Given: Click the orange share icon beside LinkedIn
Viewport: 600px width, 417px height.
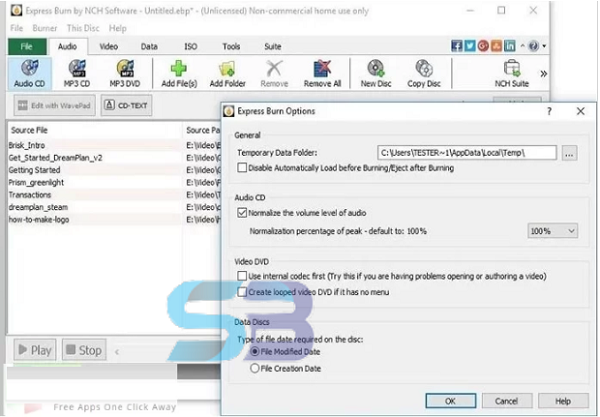Looking at the screenshot, I should point(496,46).
